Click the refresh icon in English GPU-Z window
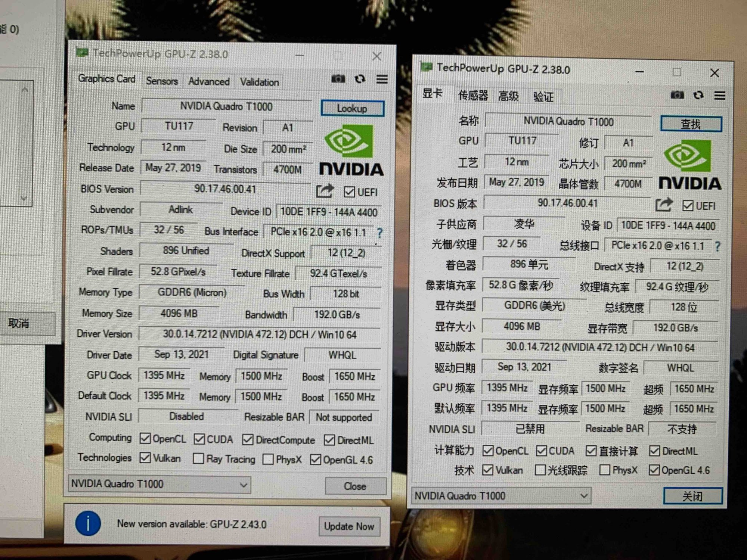 click(x=360, y=79)
